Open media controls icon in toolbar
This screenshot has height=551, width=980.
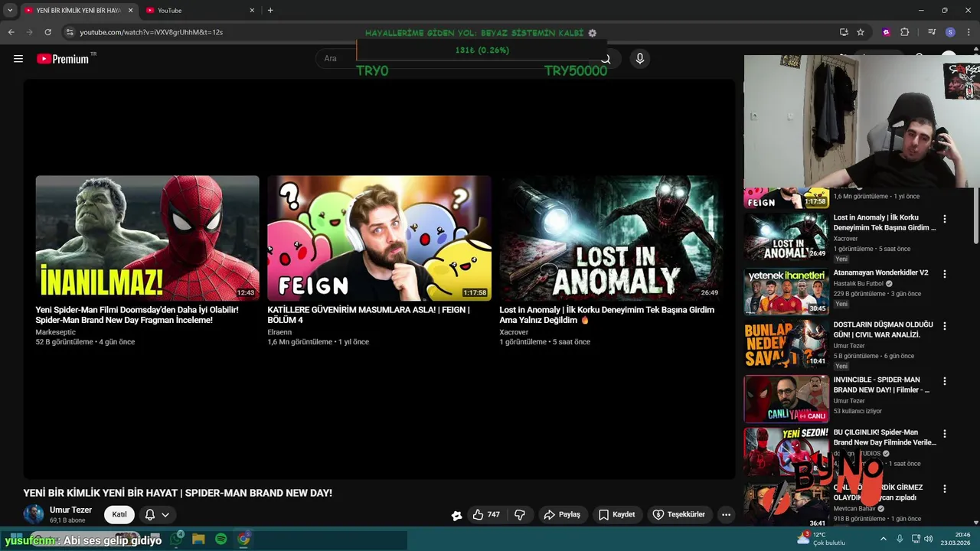click(x=932, y=32)
